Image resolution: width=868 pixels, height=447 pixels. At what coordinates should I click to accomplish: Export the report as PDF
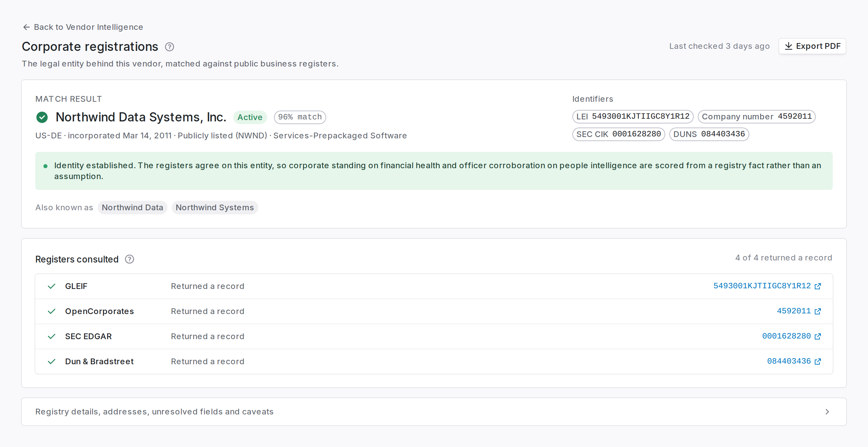812,46
